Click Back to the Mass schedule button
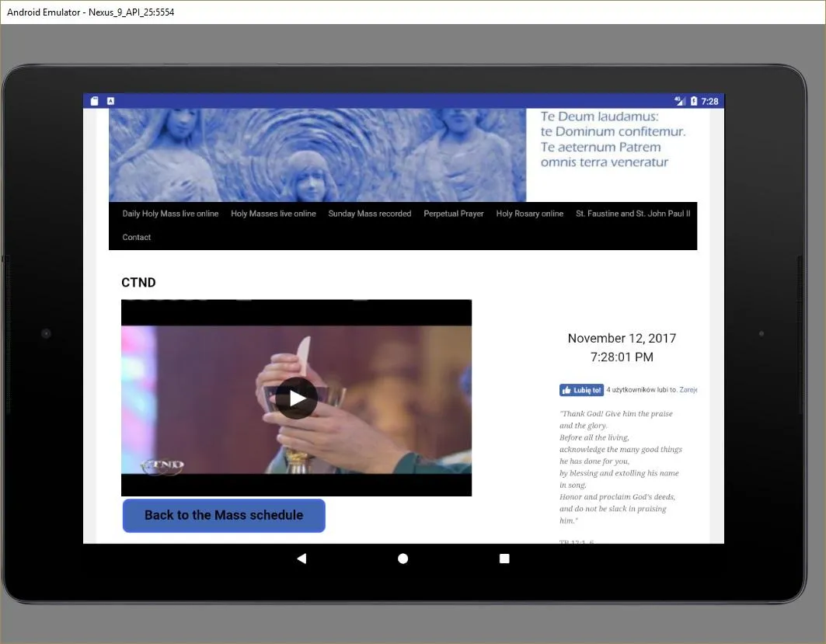Image resolution: width=826 pixels, height=644 pixels. pos(224,516)
